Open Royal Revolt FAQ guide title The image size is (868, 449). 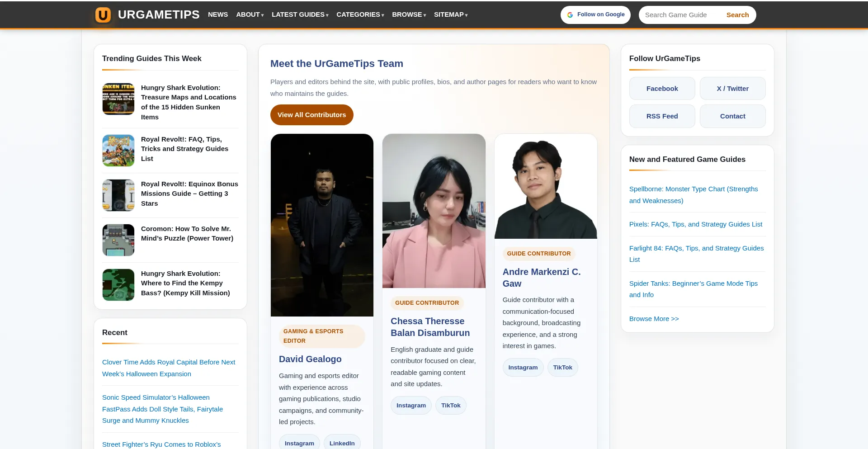184,149
